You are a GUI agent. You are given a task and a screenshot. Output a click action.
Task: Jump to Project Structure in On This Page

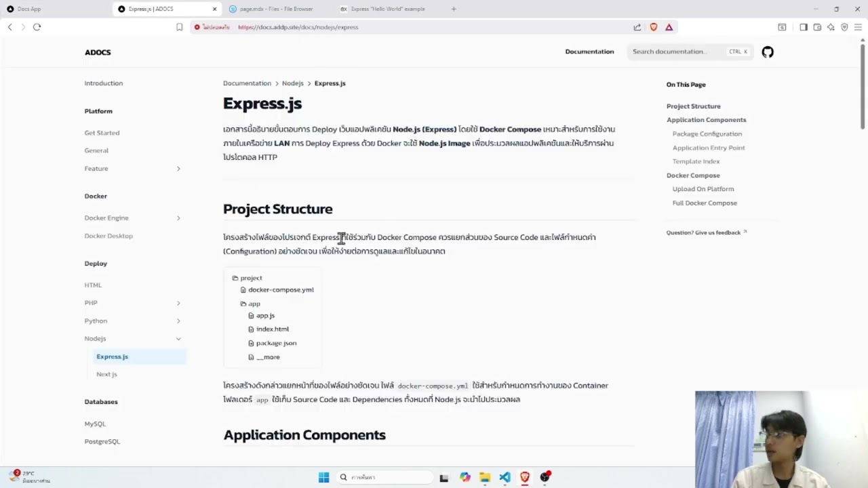tap(693, 106)
